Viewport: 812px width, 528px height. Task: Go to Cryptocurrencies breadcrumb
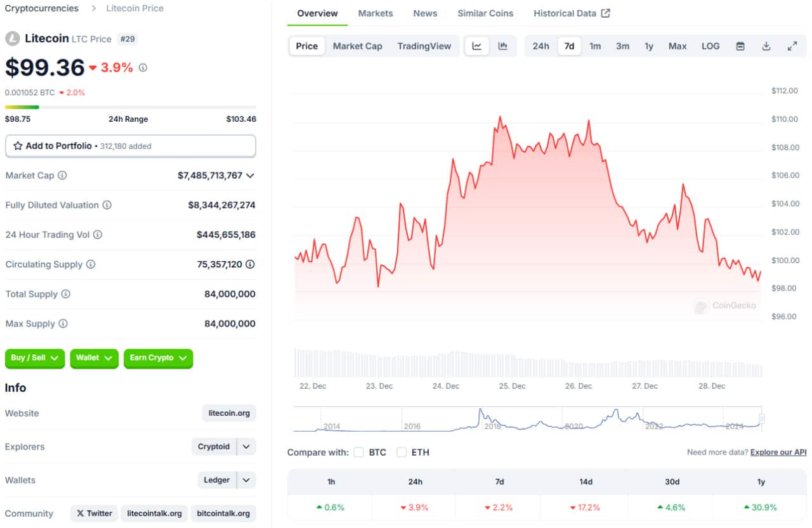[x=42, y=8]
